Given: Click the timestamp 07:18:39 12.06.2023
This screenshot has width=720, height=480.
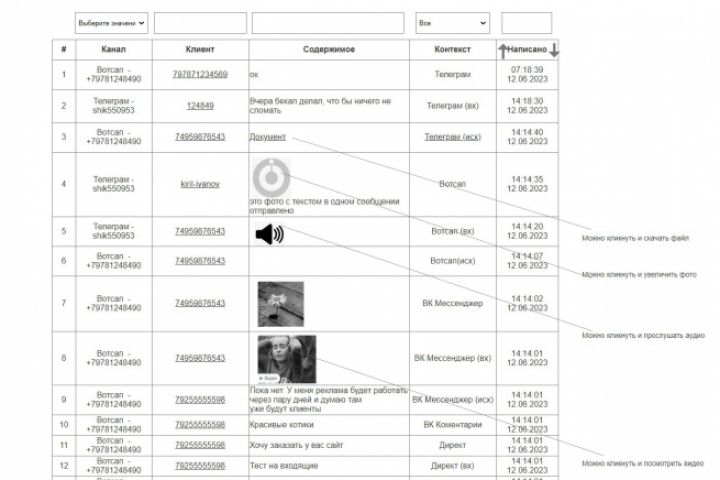Looking at the screenshot, I should (x=527, y=74).
